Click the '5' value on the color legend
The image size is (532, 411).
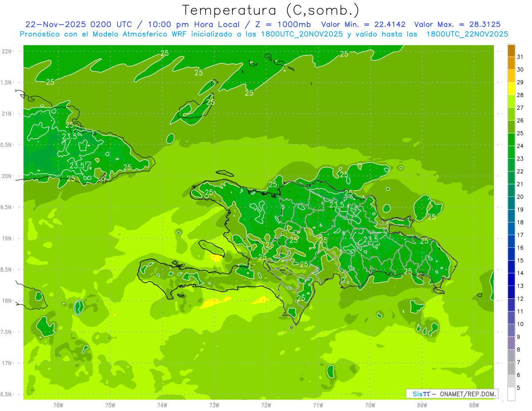point(519,388)
